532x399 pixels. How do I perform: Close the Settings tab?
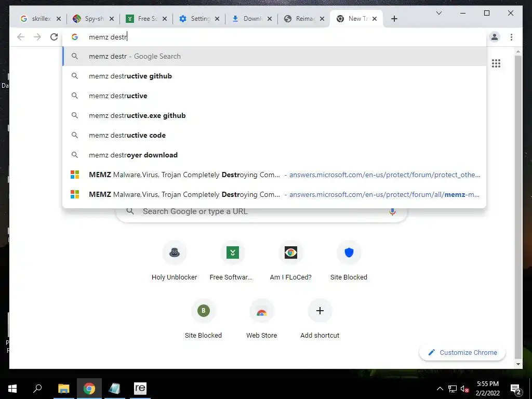(x=217, y=19)
